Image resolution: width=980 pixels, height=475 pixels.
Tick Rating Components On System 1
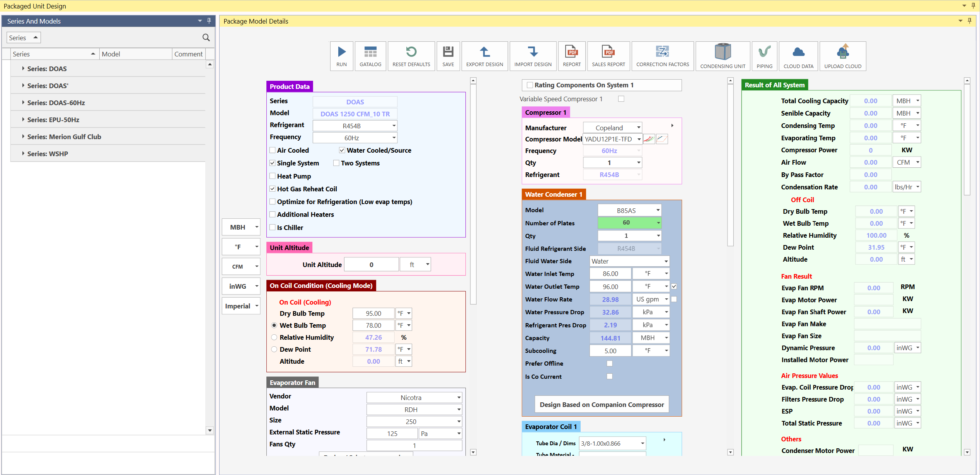coord(530,85)
